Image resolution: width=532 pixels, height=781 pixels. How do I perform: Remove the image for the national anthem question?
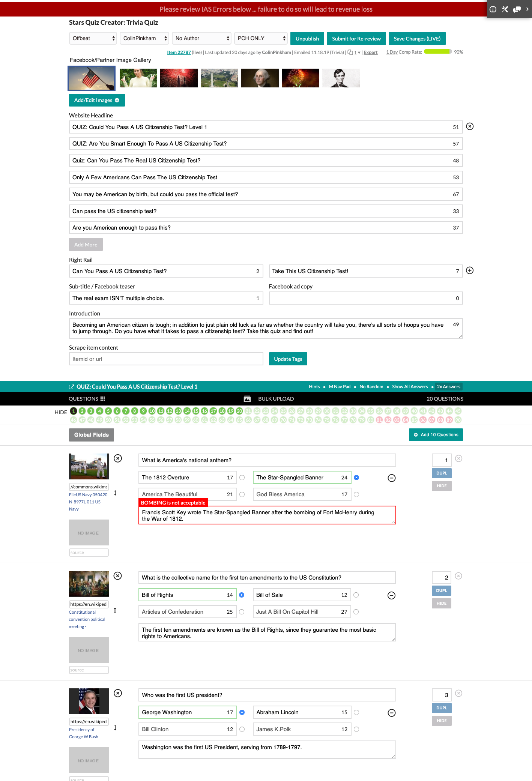(118, 458)
